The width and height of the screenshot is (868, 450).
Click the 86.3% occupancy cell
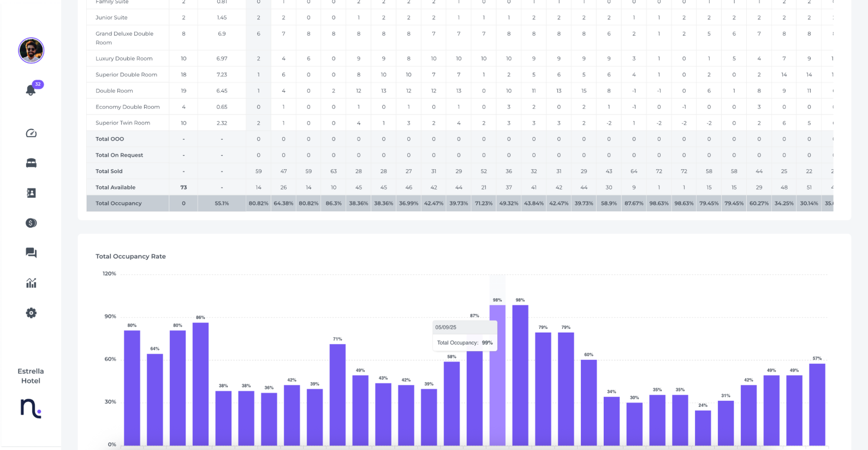click(334, 203)
